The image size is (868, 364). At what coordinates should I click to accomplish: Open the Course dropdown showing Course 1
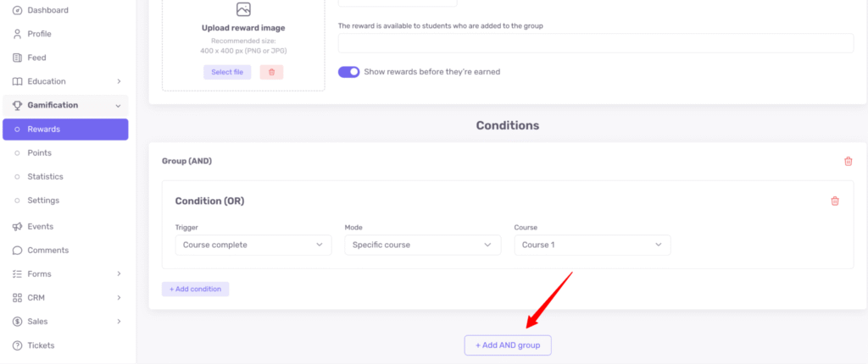click(592, 245)
